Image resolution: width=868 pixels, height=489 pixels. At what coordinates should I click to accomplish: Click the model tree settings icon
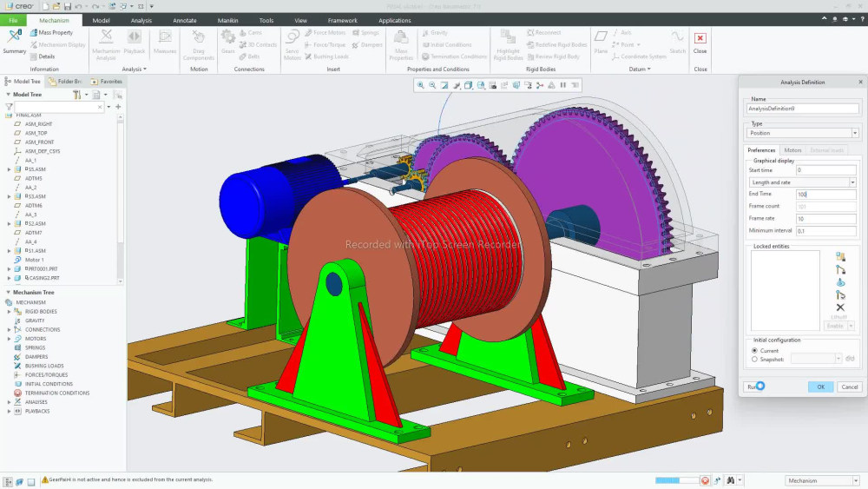pos(77,95)
